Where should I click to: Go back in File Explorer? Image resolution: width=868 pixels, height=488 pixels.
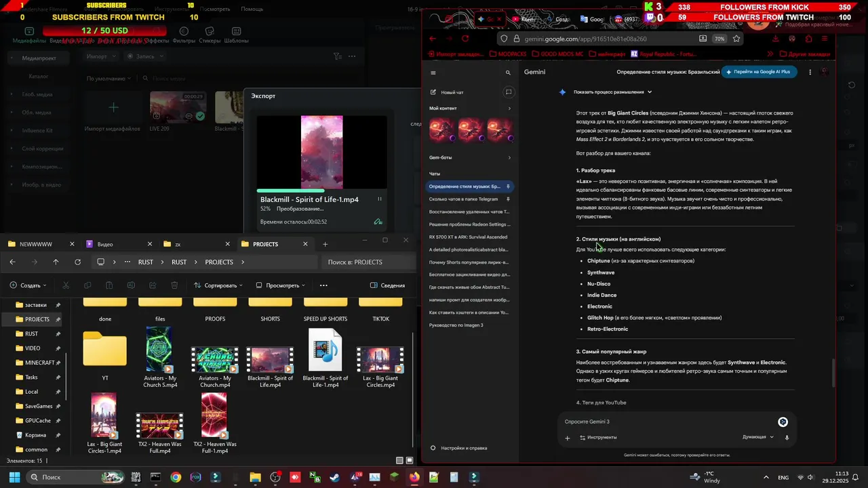tap(12, 262)
